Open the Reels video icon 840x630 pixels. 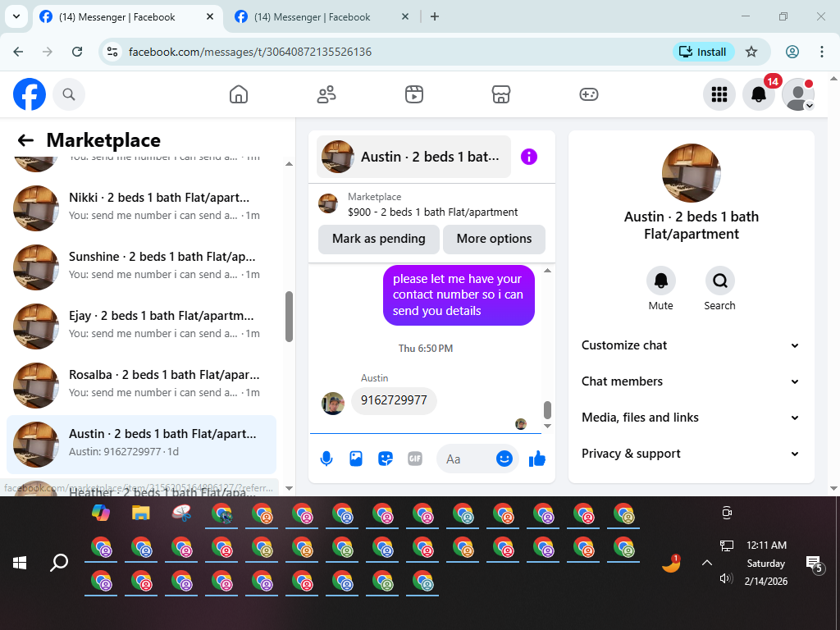pos(413,94)
